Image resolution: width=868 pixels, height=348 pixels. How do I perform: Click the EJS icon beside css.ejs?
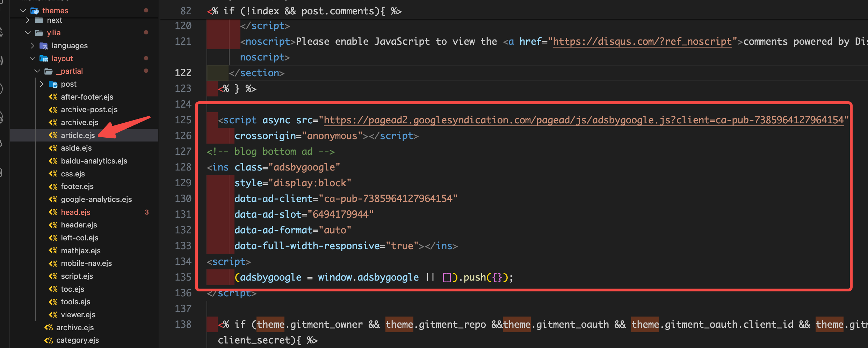coord(53,174)
